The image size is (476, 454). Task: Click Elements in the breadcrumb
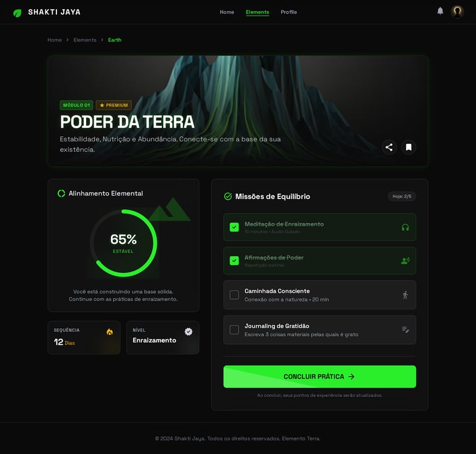coord(85,40)
